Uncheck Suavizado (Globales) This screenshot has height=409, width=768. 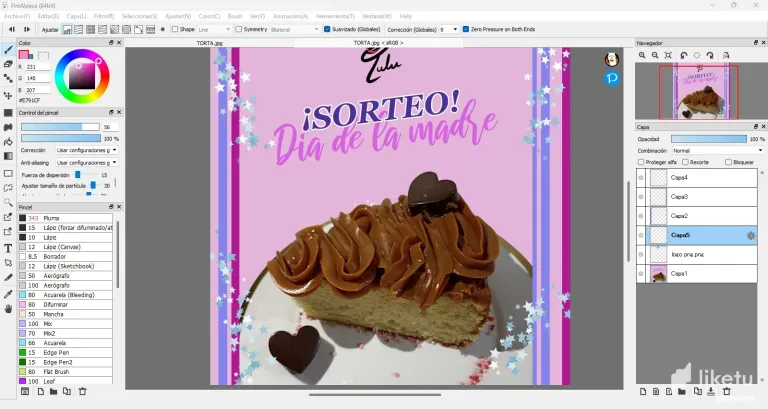(327, 29)
